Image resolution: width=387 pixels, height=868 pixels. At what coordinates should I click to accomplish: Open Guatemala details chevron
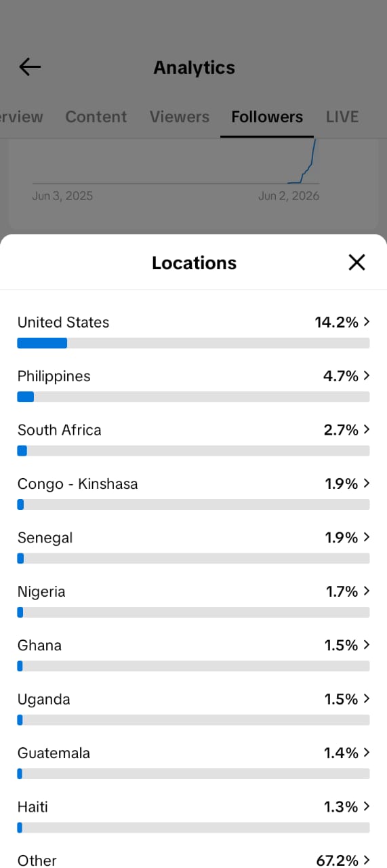tap(367, 753)
